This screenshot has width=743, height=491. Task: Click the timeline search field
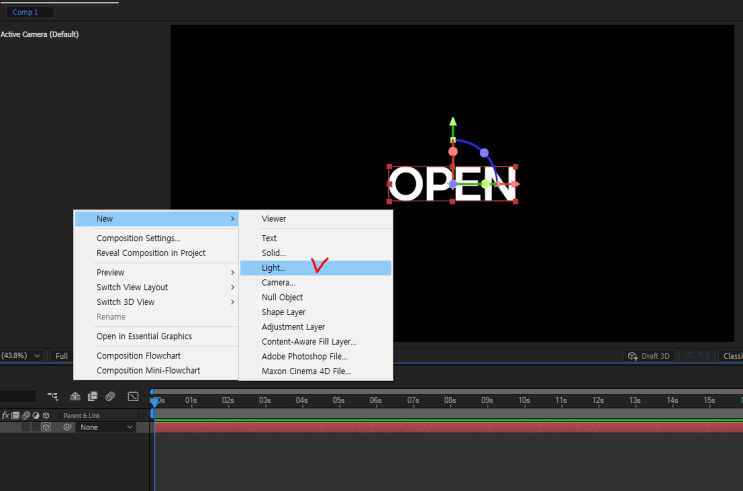(18, 396)
